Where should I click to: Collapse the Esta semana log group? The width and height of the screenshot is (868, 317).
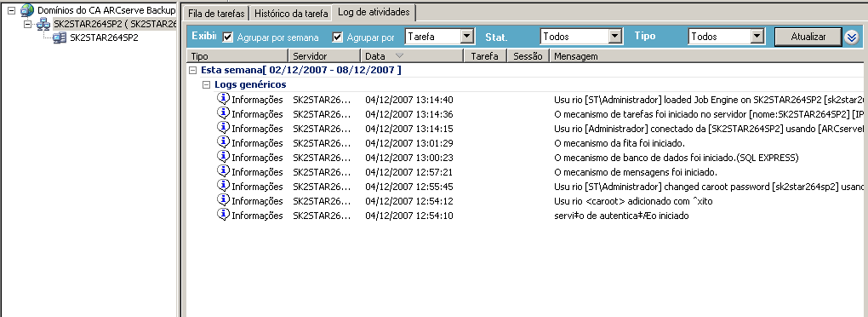point(192,71)
